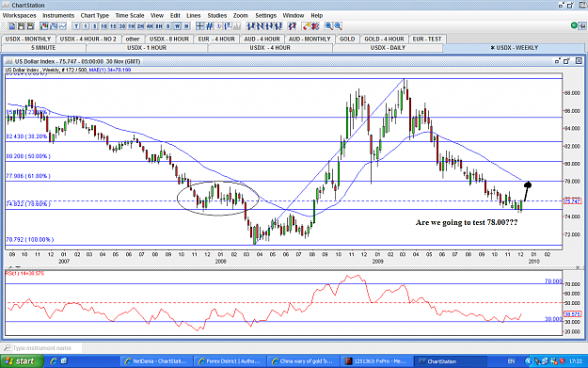This screenshot has width=588, height=368.
Task: Click the volume bars toolbar icon
Action: pos(237,26)
